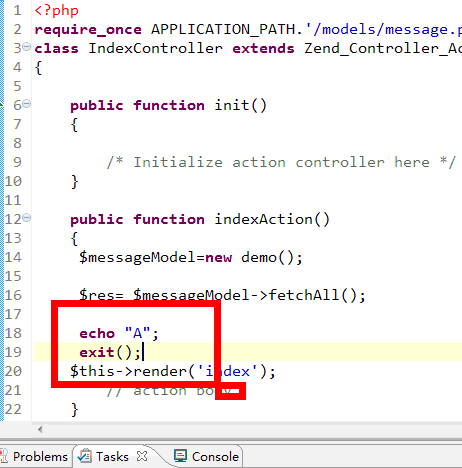This screenshot has height=468, width=462.
Task: Close the Tasks view with its X icon
Action: tap(142, 456)
